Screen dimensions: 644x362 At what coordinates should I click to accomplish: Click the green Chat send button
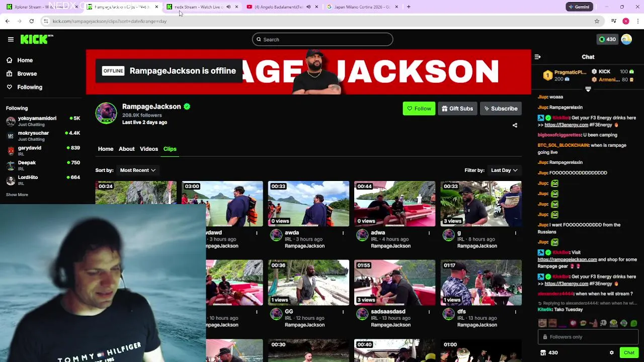pos(629,353)
